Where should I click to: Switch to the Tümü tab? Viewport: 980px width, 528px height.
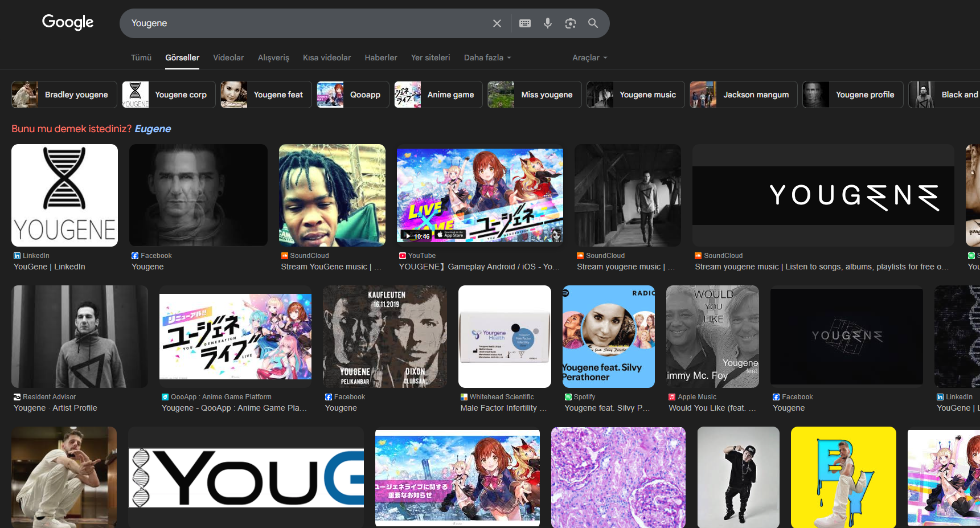click(x=141, y=58)
